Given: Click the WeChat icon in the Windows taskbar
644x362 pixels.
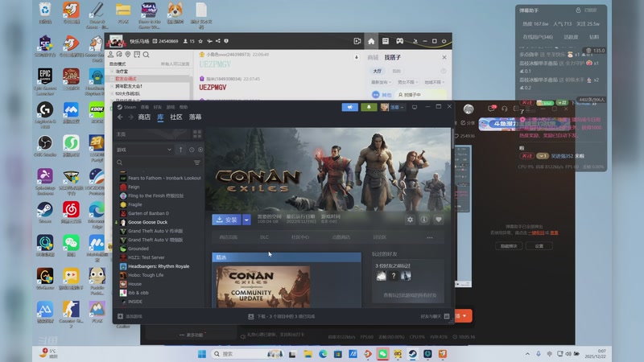Looking at the screenshot, I should (382, 354).
